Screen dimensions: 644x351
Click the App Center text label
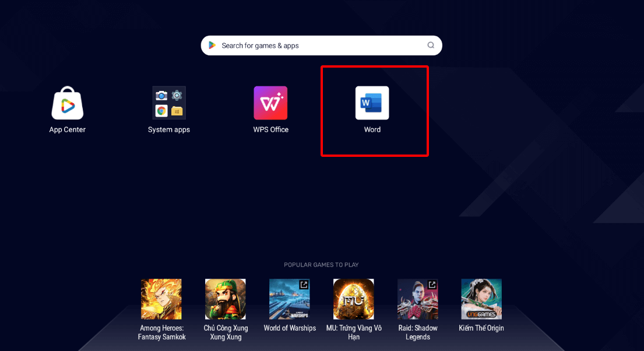68,129
